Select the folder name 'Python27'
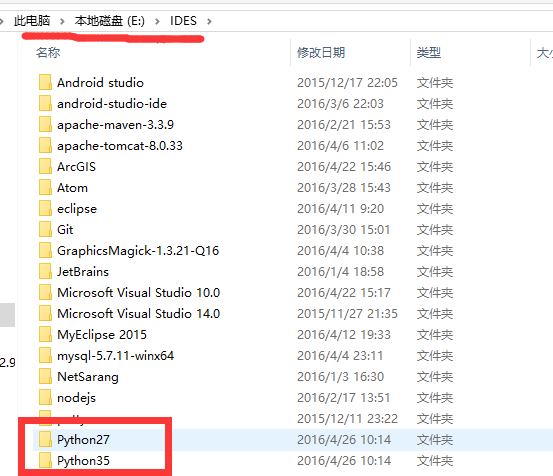This screenshot has height=476, width=553. tap(83, 440)
